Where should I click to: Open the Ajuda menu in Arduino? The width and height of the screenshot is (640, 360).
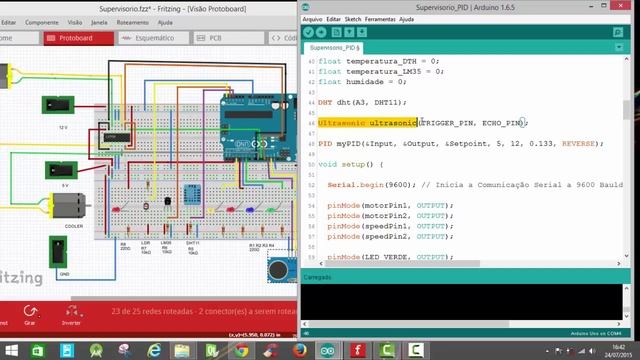(406, 19)
